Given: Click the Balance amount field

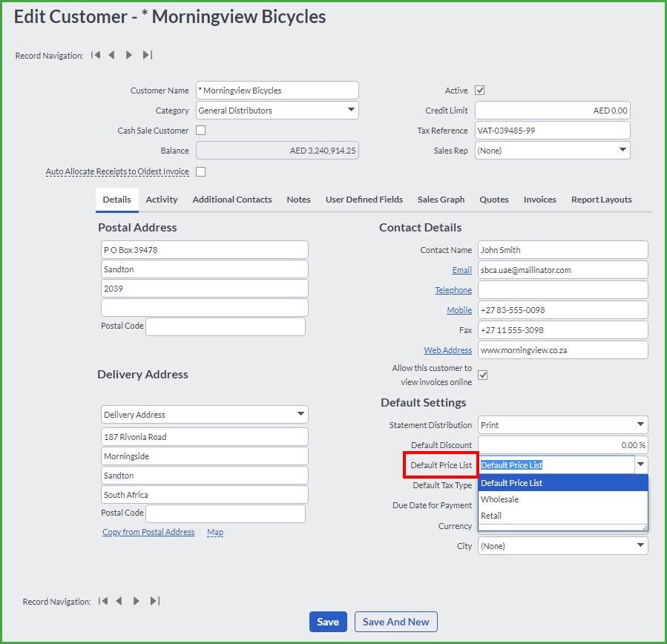Looking at the screenshot, I should [x=277, y=150].
